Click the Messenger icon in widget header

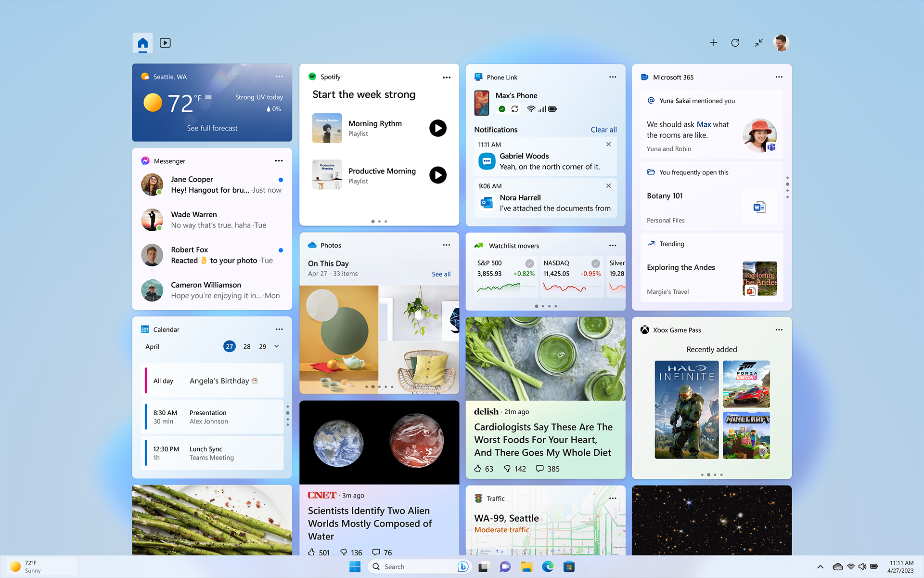[144, 160]
